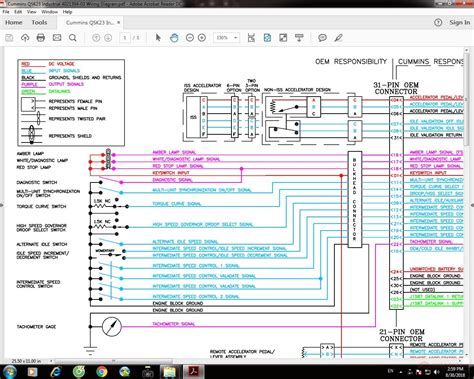Send file by email envelope icon
The height and width of the screenshot is (379, 474).
point(57,38)
